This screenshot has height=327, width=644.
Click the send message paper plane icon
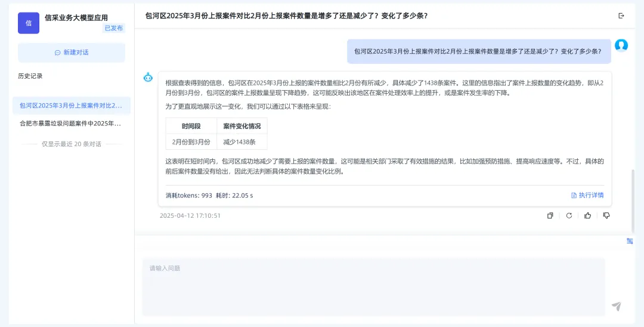(617, 306)
